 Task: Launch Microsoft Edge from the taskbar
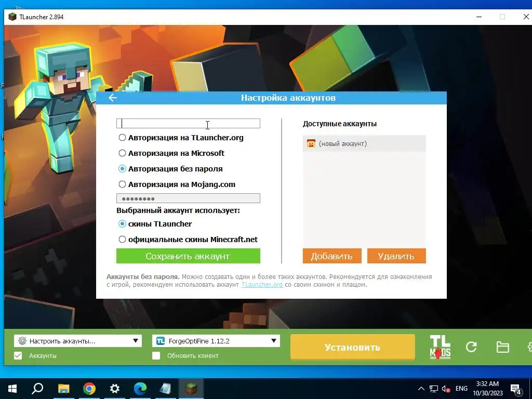tap(140, 389)
